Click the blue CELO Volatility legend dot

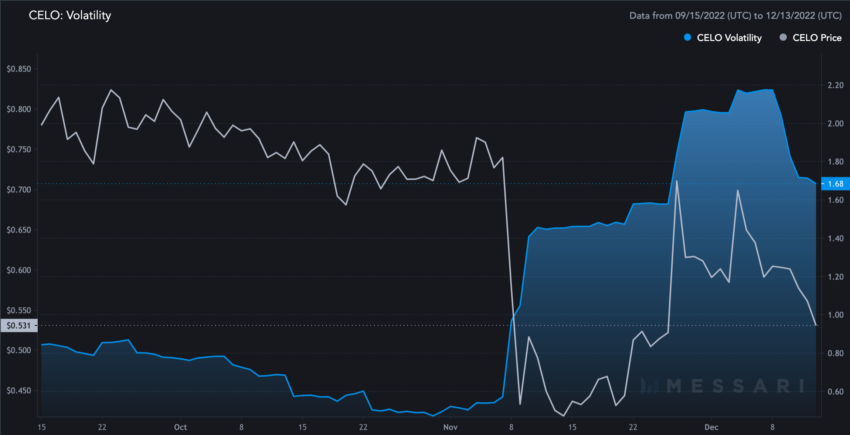click(x=687, y=38)
